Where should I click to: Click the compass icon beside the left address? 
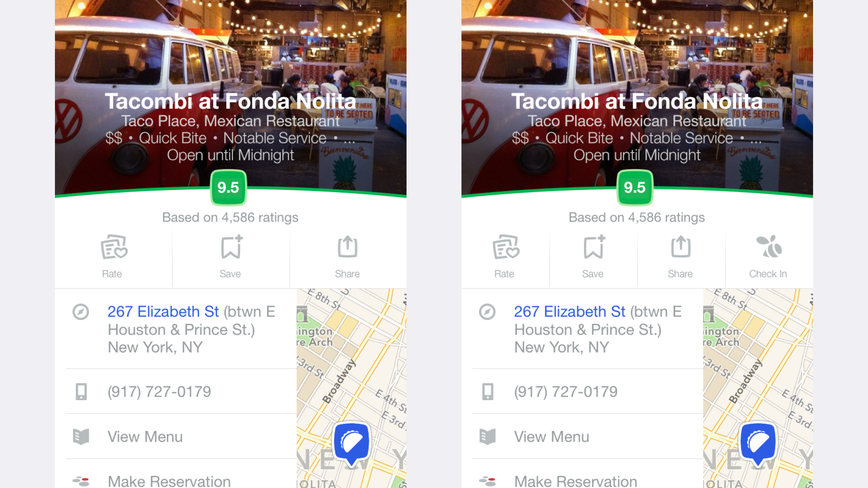pos(81,312)
